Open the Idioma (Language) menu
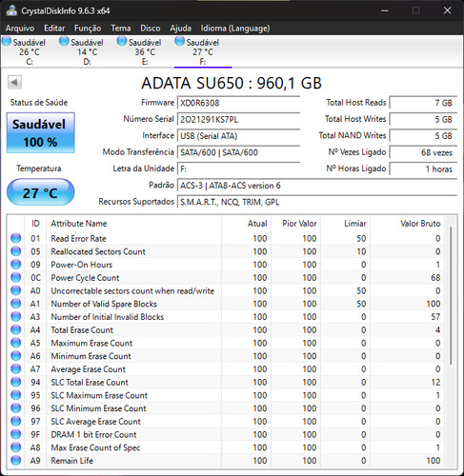Image resolution: width=464 pixels, height=476 pixels. [235, 29]
